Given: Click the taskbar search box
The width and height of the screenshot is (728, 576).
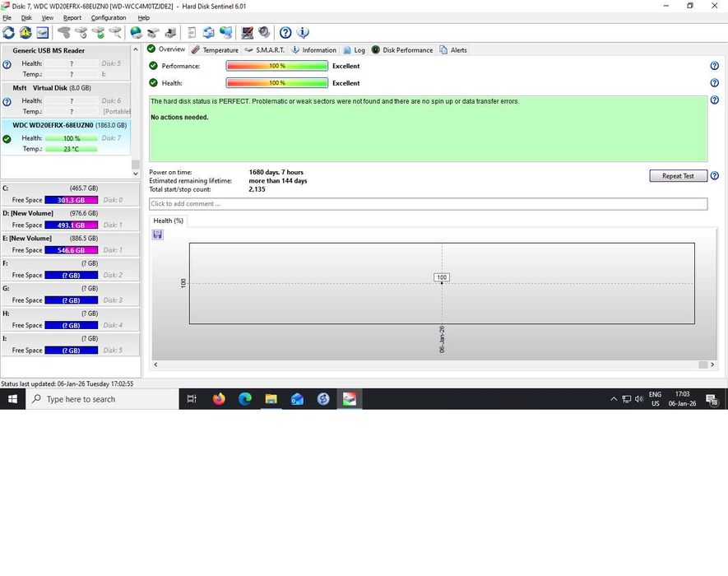Looking at the screenshot, I should (102, 399).
